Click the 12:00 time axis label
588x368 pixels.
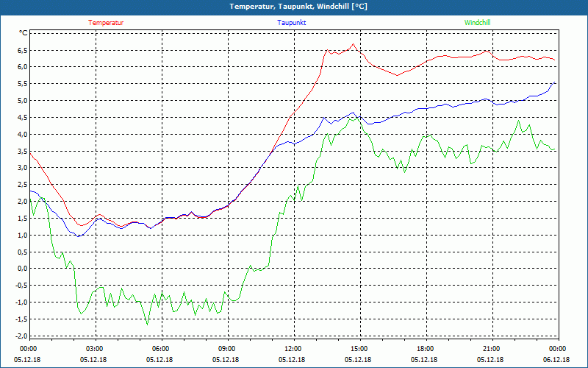[x=293, y=349]
